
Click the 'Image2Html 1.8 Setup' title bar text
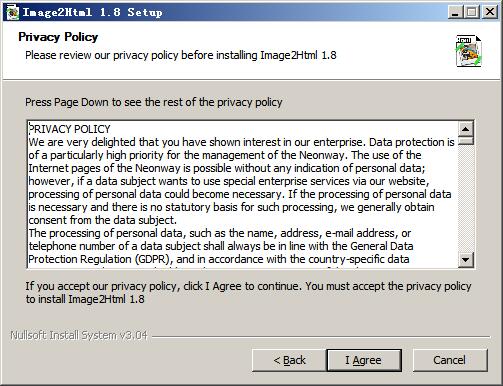92,13
